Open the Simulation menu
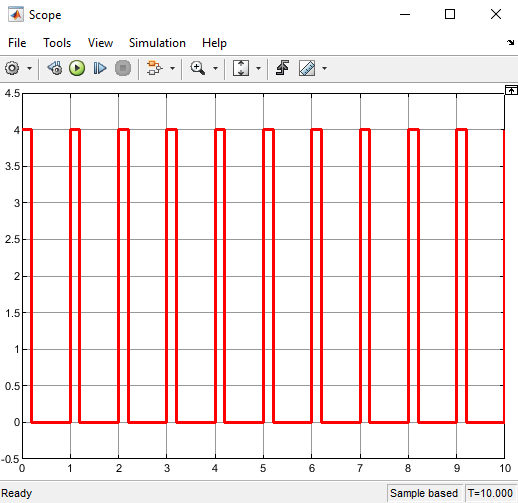Viewport: 518px width, 503px height. [x=157, y=43]
